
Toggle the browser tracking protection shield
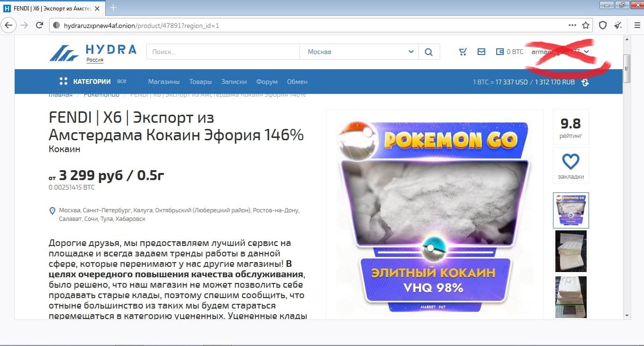click(602, 25)
